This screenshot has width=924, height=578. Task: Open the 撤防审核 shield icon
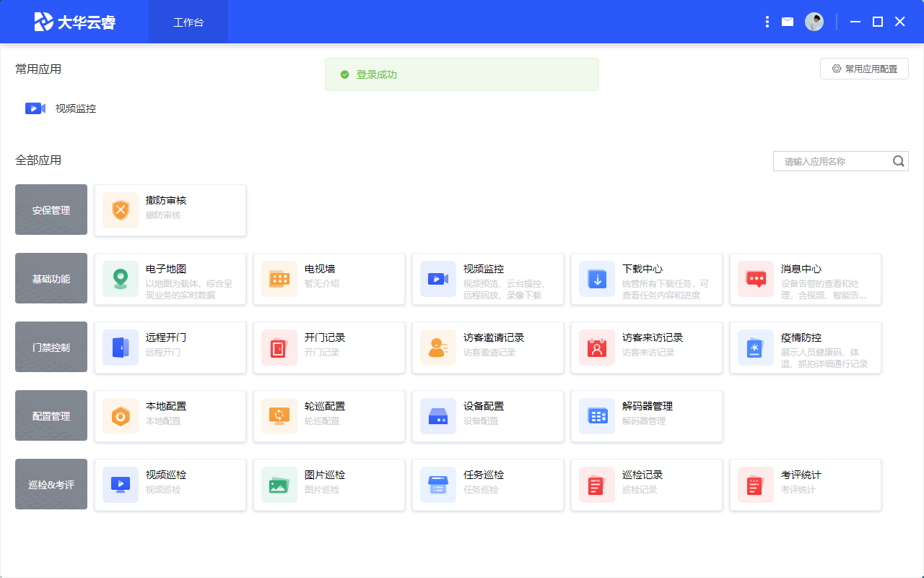tap(121, 210)
